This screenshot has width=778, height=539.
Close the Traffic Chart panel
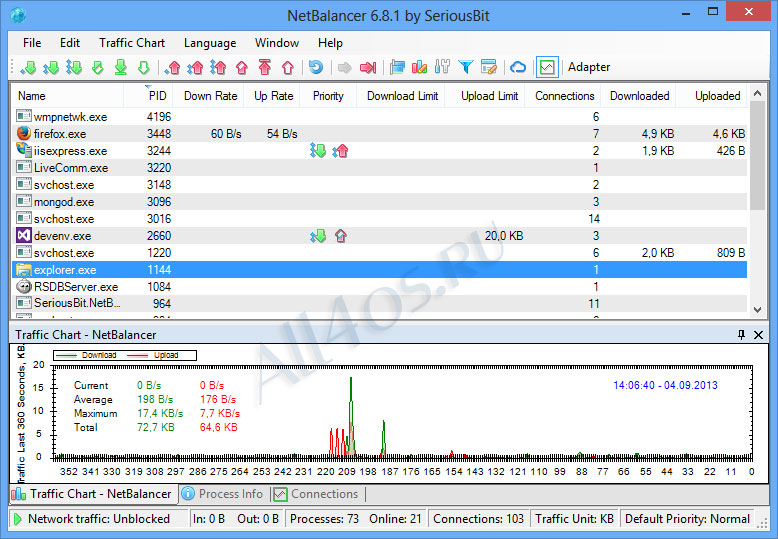tap(758, 335)
